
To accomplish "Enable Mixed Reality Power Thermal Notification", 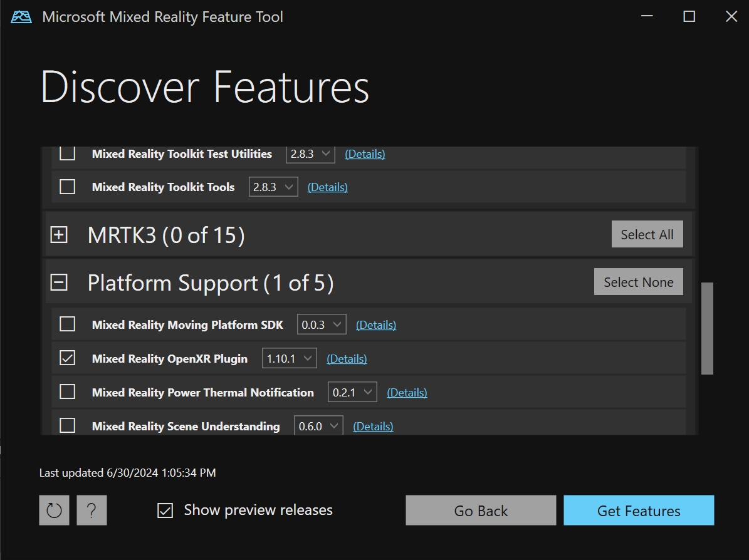I will click(67, 391).
